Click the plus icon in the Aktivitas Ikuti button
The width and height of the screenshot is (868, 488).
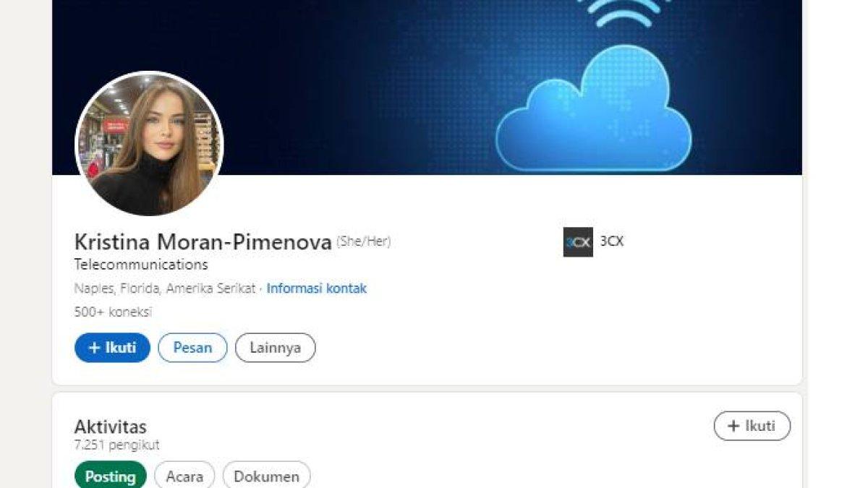click(x=733, y=426)
